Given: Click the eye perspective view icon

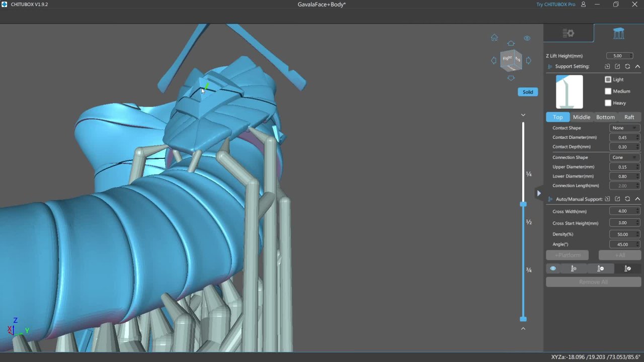Looking at the screenshot, I should (527, 38).
